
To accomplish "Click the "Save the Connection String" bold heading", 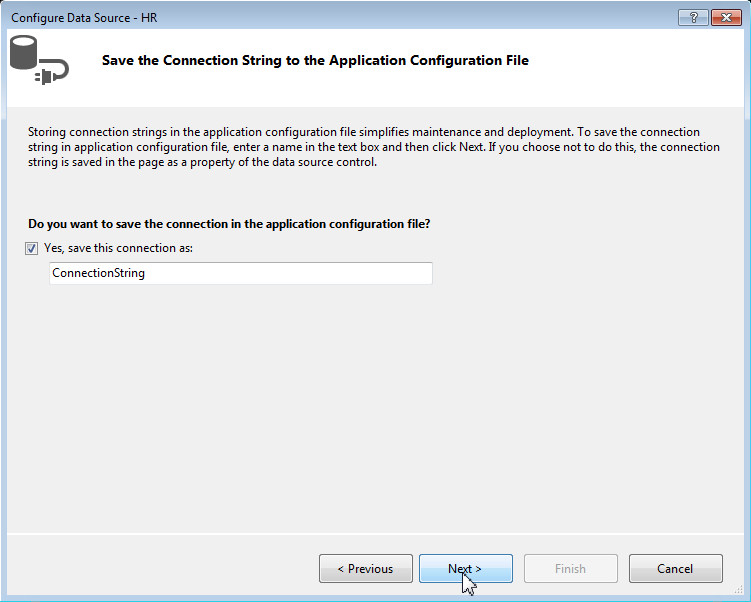I will (x=315, y=61).
